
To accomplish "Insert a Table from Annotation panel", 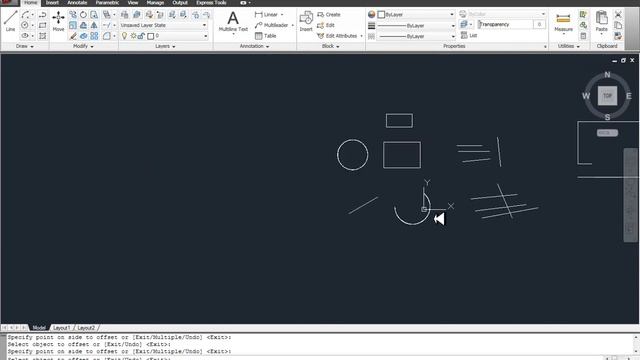I will click(x=265, y=36).
